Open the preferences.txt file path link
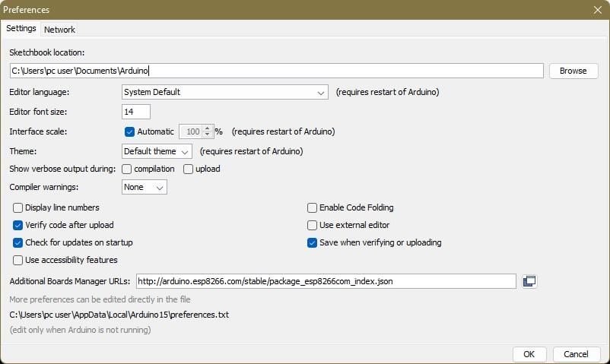Image resolution: width=610 pixels, height=364 pixels. [x=119, y=315]
